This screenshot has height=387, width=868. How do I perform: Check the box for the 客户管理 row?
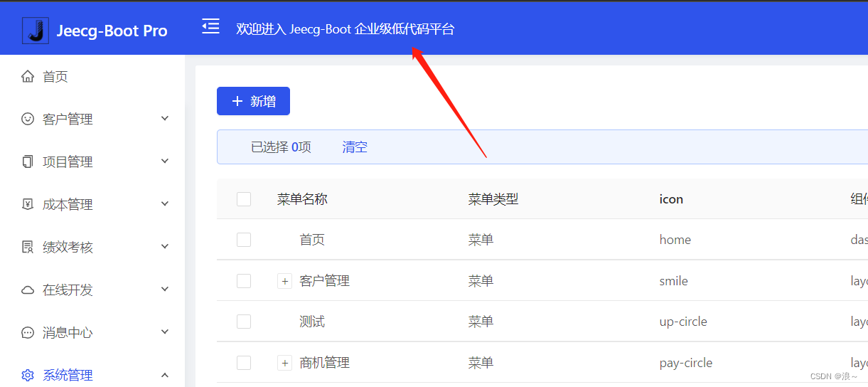coord(244,281)
